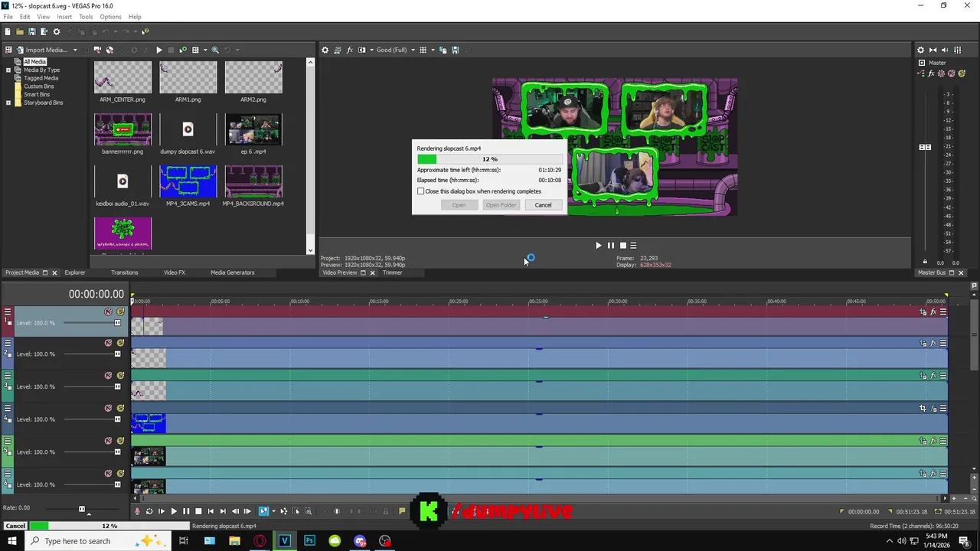Click Go to Start in the timeline transport

(211, 511)
